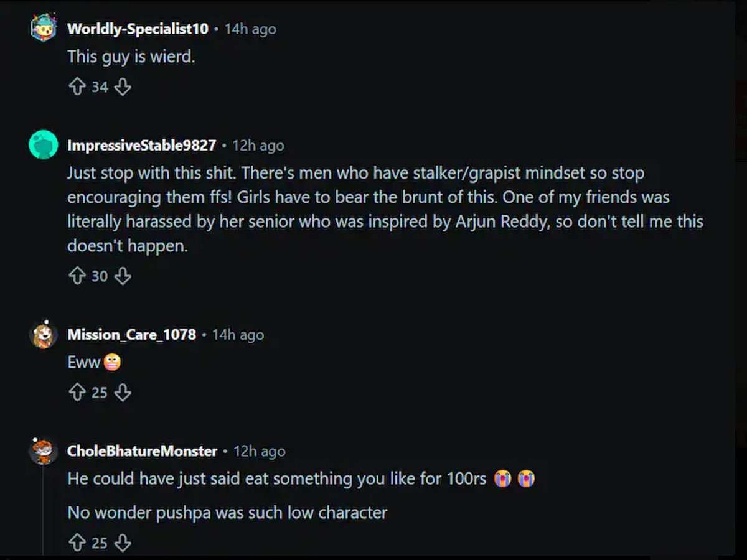Upvote CholeBhatureMonster's comment
This screenshot has width=747, height=560.
point(77,543)
